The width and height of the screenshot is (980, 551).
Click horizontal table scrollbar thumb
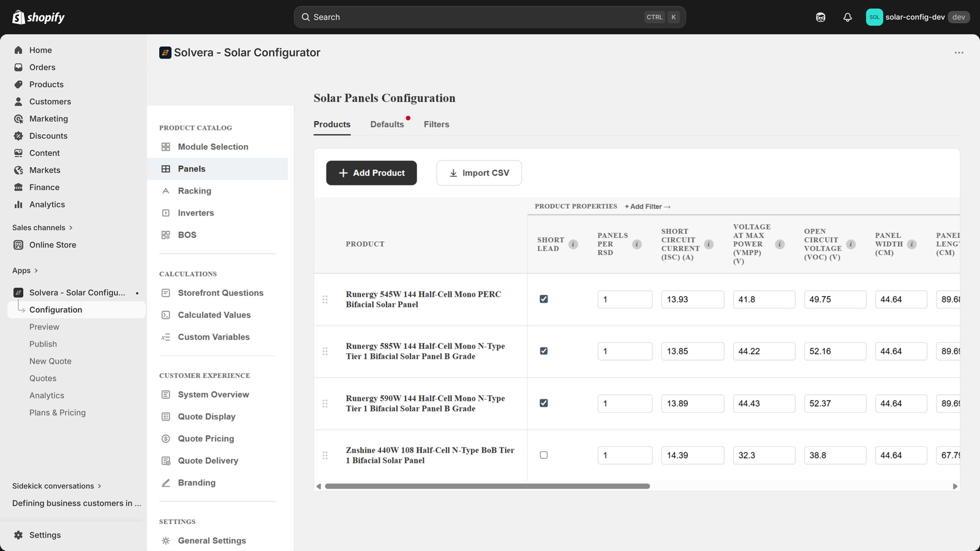pyautogui.click(x=488, y=486)
